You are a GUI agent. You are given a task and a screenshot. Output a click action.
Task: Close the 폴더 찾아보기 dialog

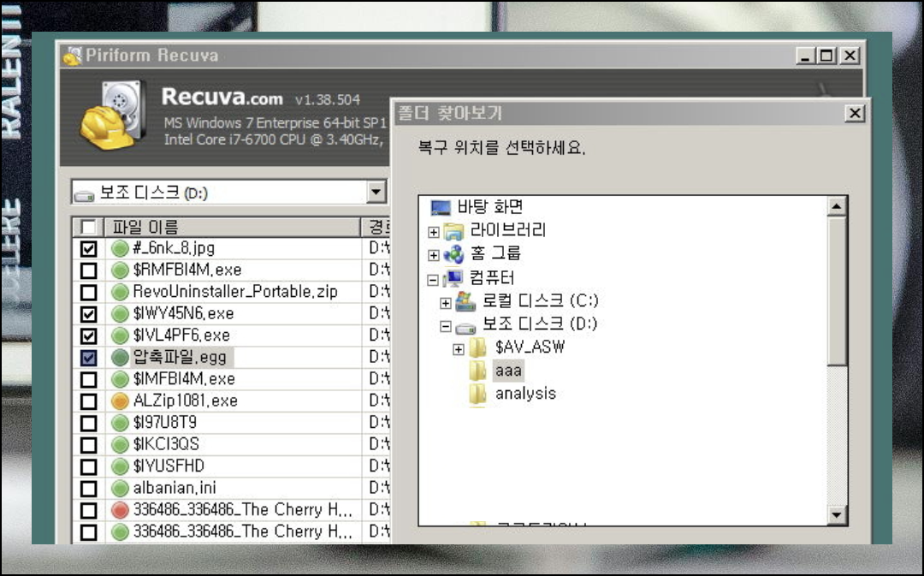[x=855, y=113]
